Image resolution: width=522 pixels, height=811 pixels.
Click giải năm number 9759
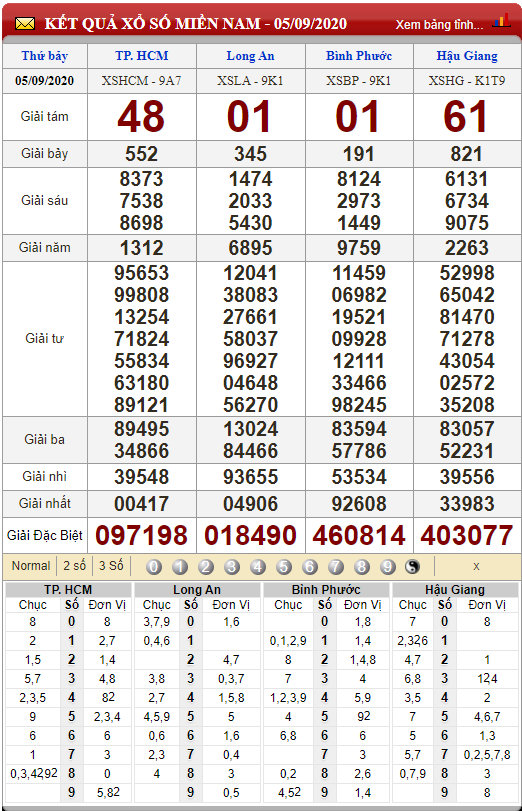(x=359, y=248)
